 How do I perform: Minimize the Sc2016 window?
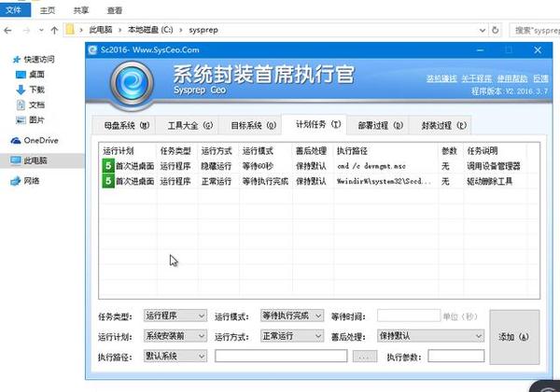[x=481, y=50]
